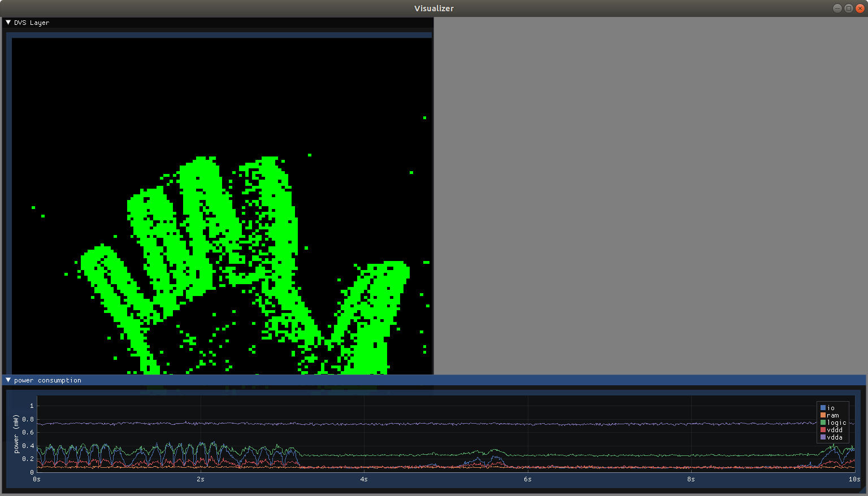Click the 4s time axis tick
Image resolution: width=868 pixels, height=496 pixels.
[364, 479]
